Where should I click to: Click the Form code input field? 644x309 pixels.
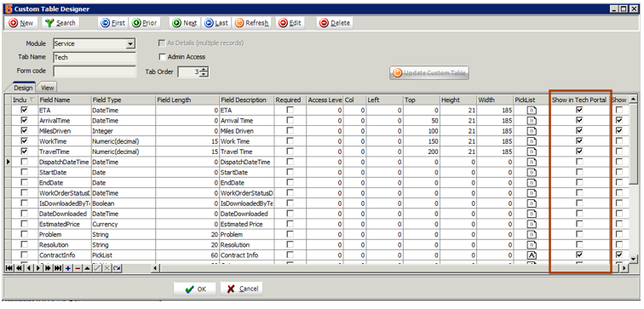(x=95, y=71)
